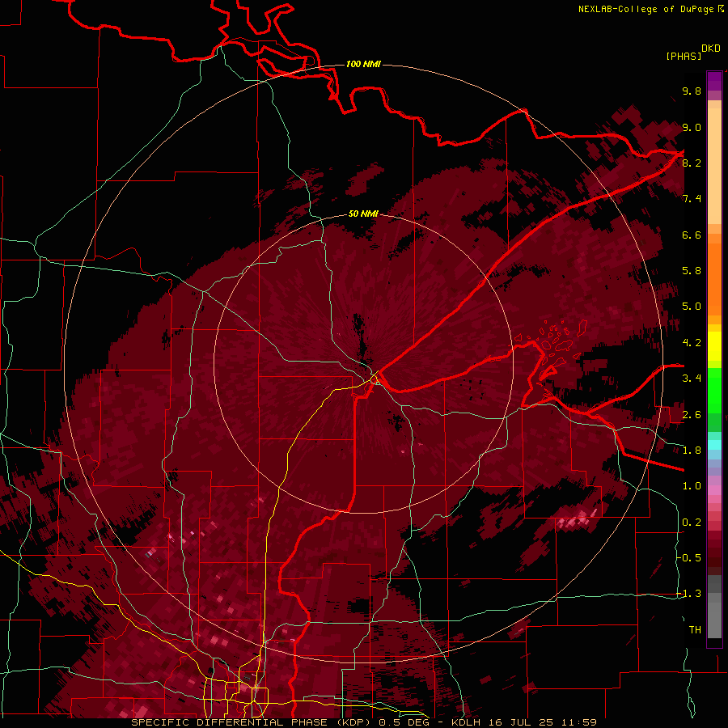
Task: Pick the purple band atop the color bar
Action: 714,81
